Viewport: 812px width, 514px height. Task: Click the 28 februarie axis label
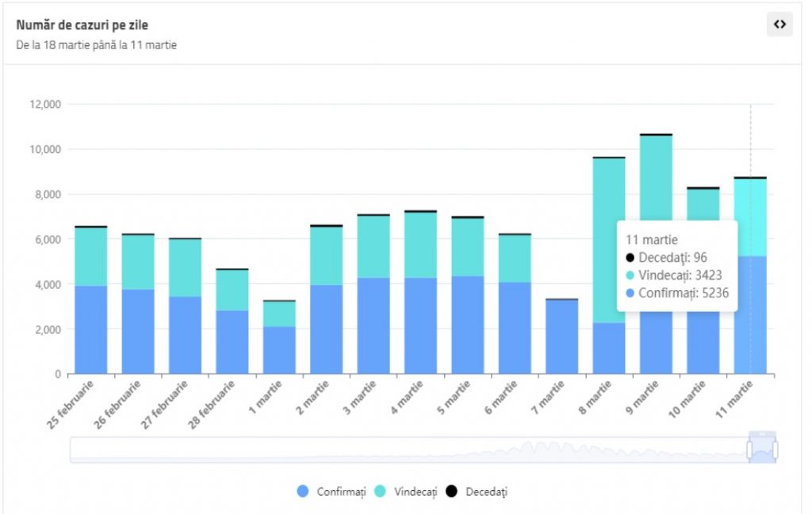[213, 404]
